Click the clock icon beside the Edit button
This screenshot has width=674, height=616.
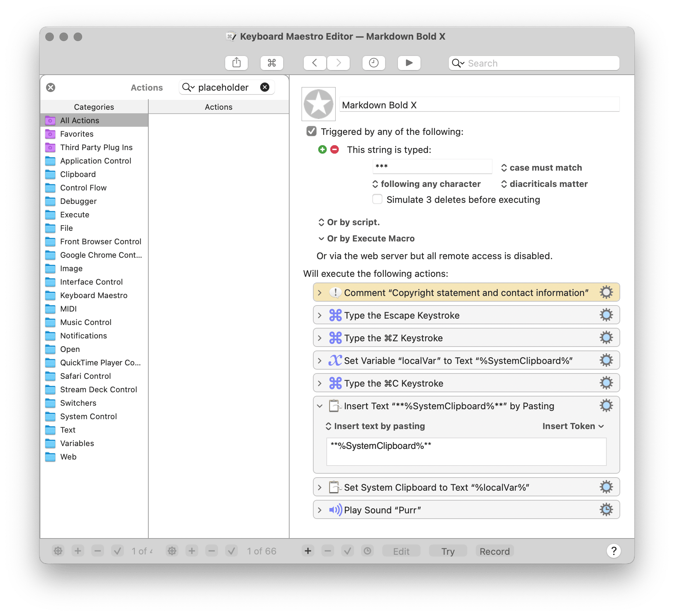368,551
